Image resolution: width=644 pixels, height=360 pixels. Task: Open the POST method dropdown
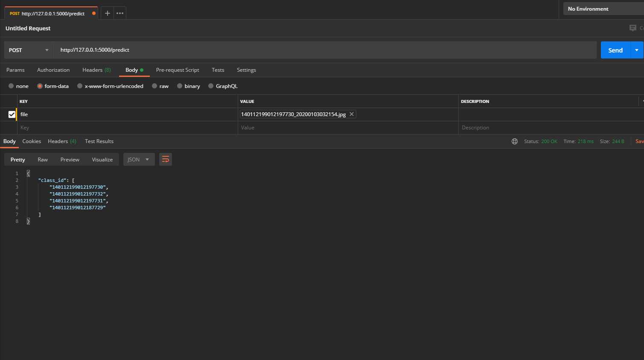tap(29, 50)
